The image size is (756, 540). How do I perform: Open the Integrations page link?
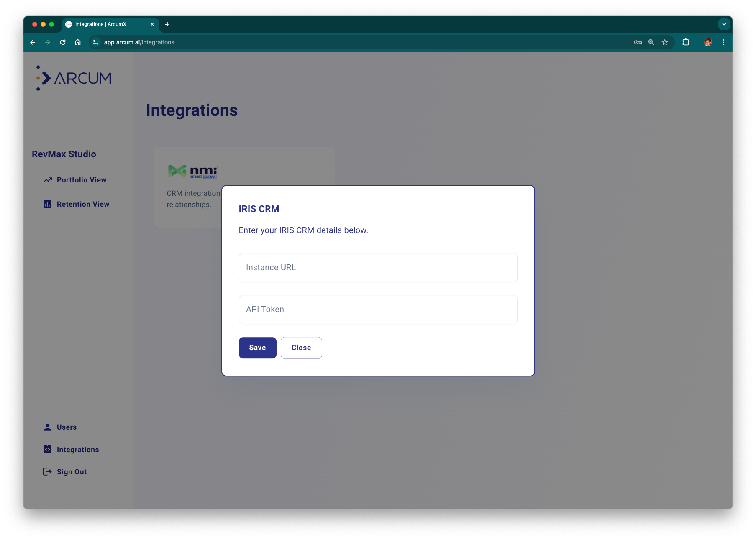click(x=78, y=450)
